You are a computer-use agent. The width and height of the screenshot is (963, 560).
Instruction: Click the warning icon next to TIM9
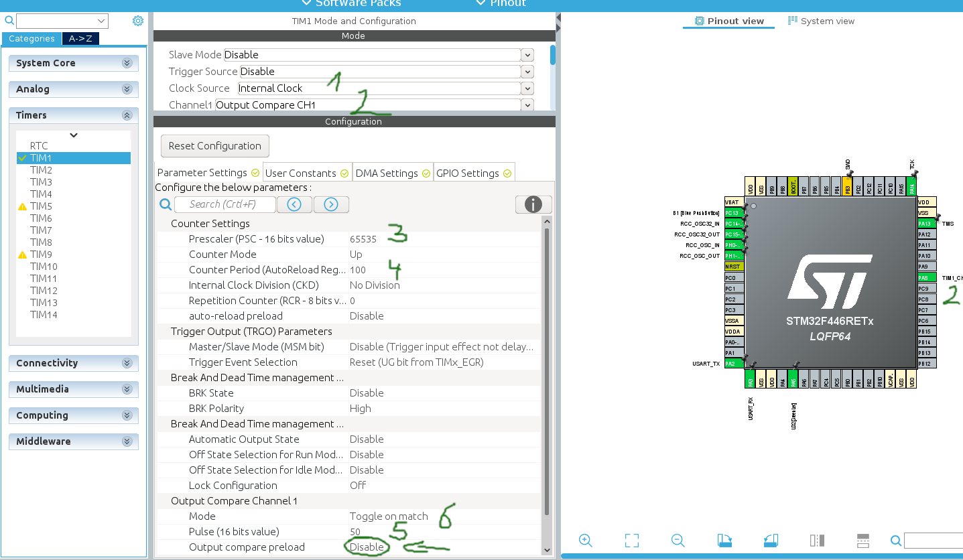pos(23,255)
